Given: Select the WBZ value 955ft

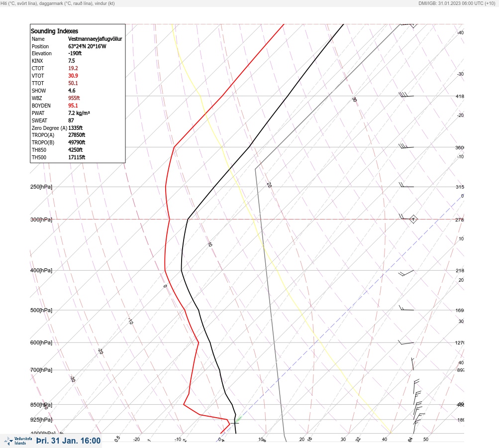Looking at the screenshot, I should coord(74,98).
